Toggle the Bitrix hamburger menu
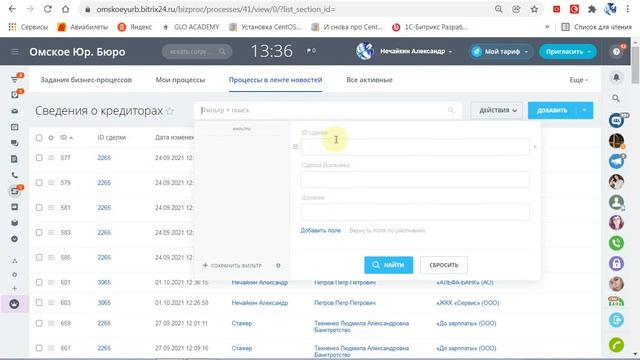Screen dimensions: 640x360 pyautogui.click(x=15, y=51)
